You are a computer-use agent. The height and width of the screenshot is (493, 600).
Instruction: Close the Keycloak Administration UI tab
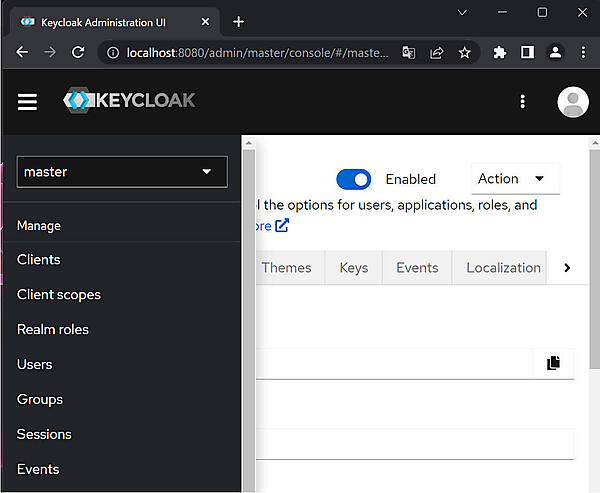point(205,22)
